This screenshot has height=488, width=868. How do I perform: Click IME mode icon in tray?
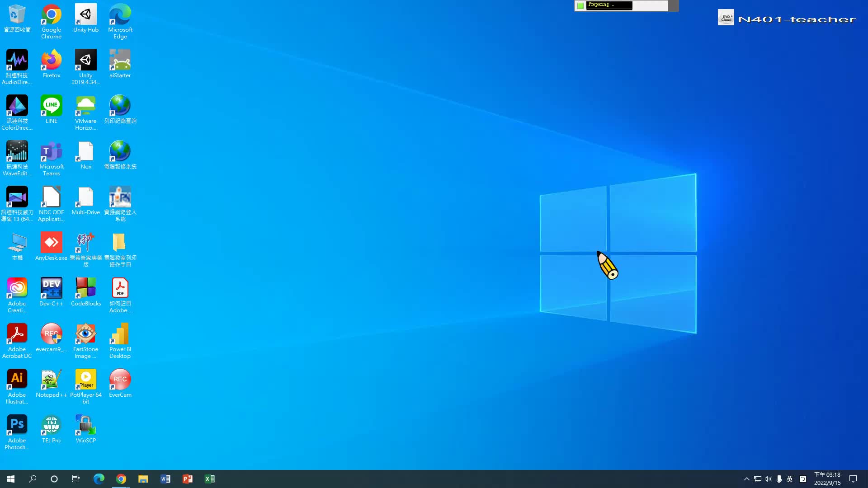803,479
